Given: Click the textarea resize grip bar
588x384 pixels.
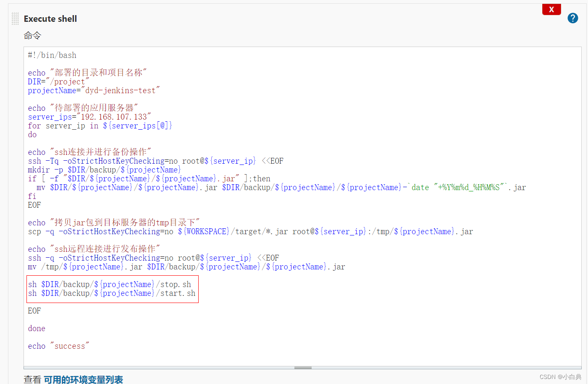Looking at the screenshot, I should (x=303, y=368).
